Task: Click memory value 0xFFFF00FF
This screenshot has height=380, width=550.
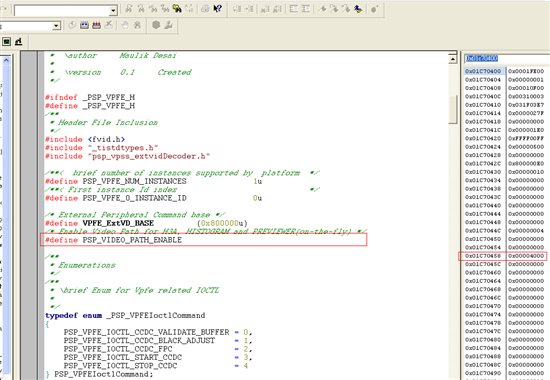Action: 526,139
